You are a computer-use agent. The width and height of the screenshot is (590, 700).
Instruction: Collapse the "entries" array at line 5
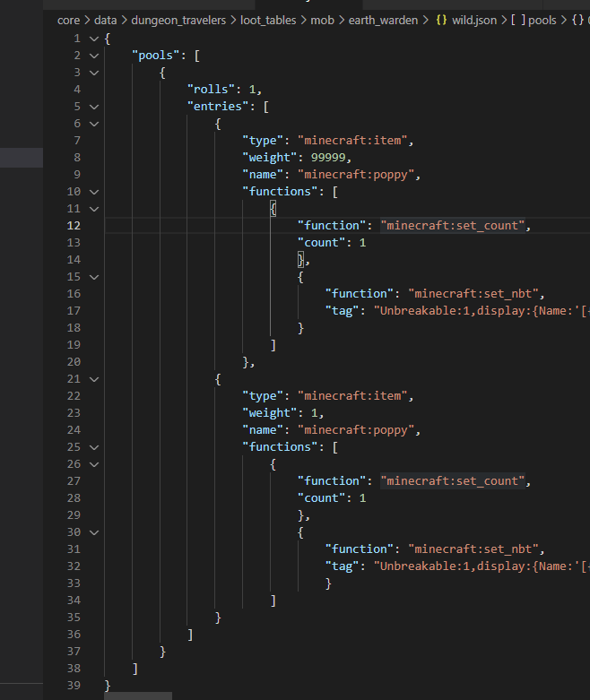pos(95,107)
